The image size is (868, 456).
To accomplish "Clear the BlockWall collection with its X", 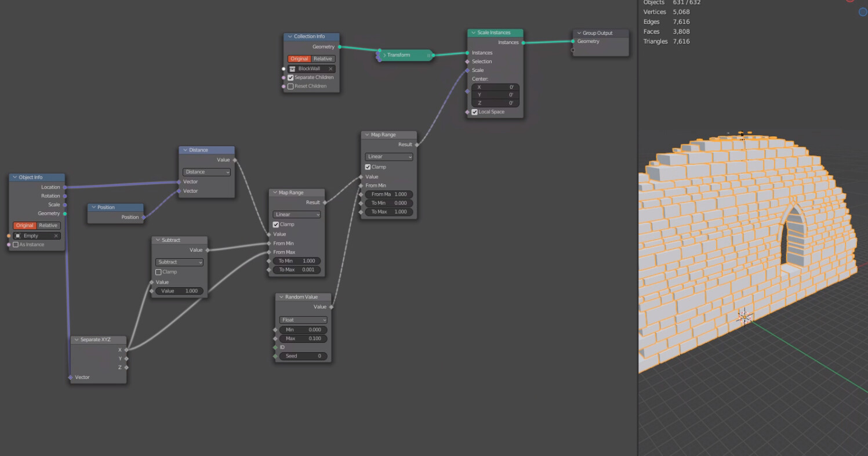I will [x=331, y=68].
